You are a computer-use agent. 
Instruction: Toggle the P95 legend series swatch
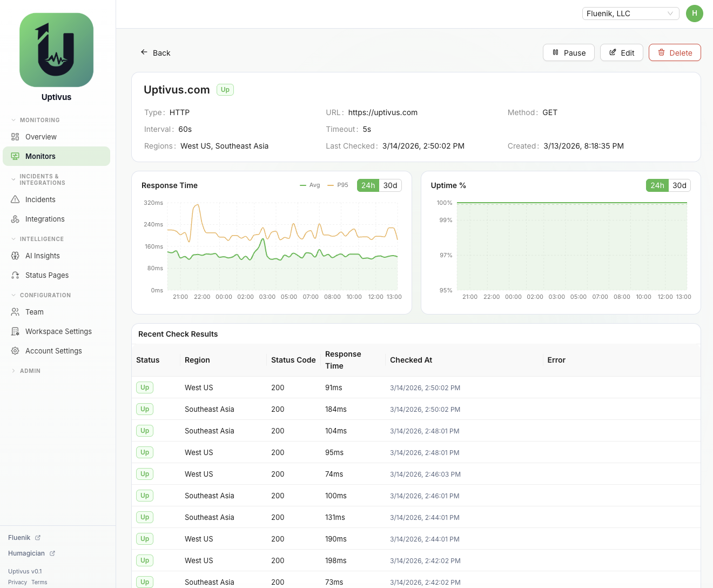click(x=331, y=185)
